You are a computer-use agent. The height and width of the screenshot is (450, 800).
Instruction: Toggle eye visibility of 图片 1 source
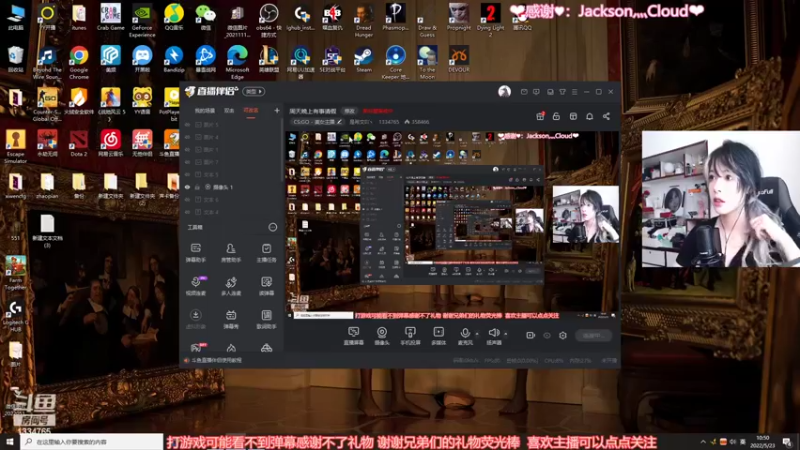coord(187,149)
